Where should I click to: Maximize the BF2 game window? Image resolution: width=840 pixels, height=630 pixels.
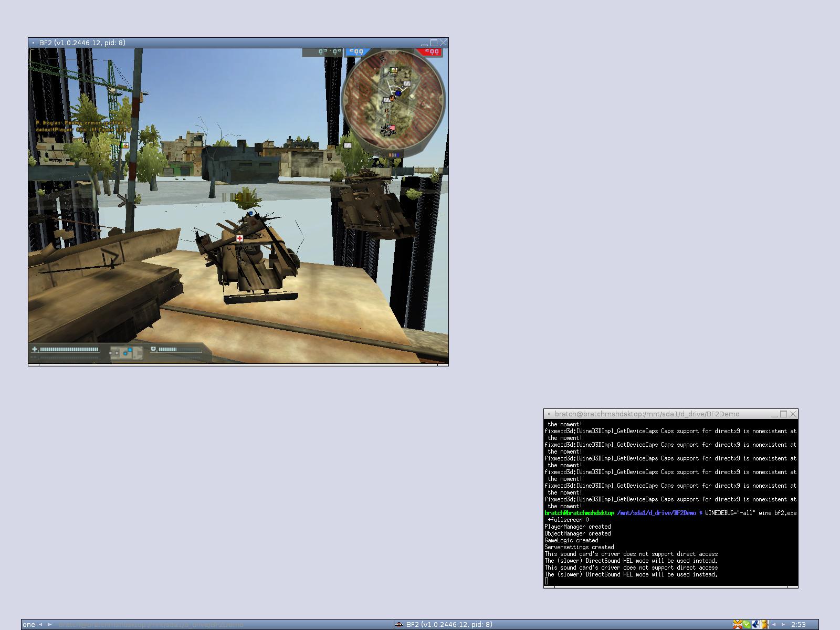[434, 43]
